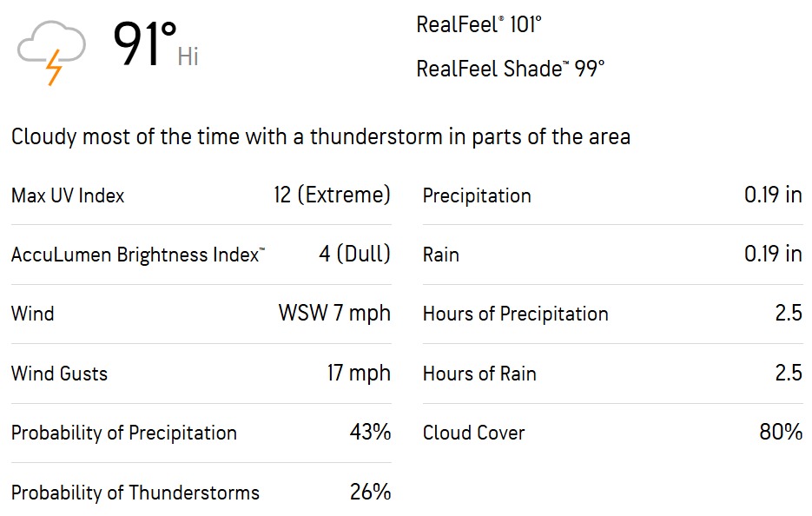Select the 17 mph gusts value
The image size is (812, 516).
pos(359,374)
